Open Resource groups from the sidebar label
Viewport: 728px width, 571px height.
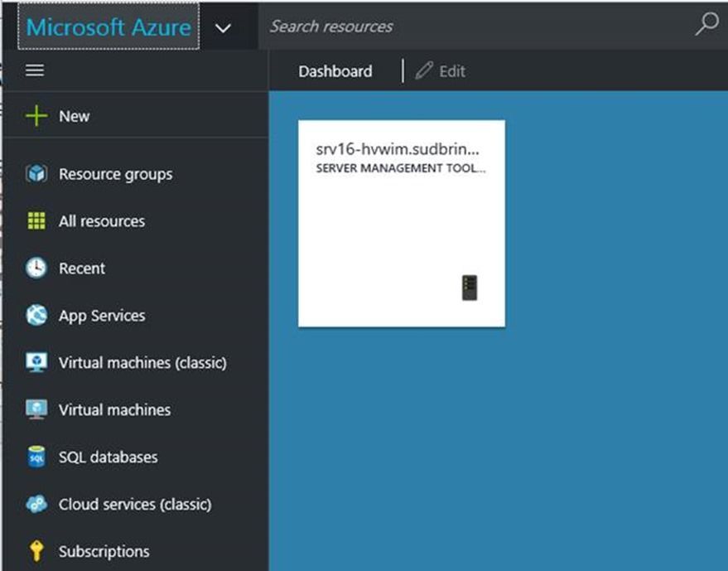(116, 174)
